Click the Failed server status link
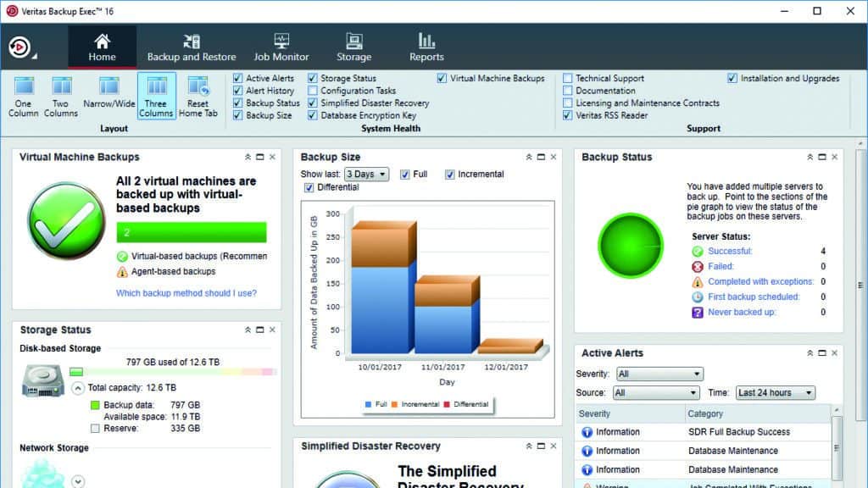The height and width of the screenshot is (488, 868). click(721, 266)
